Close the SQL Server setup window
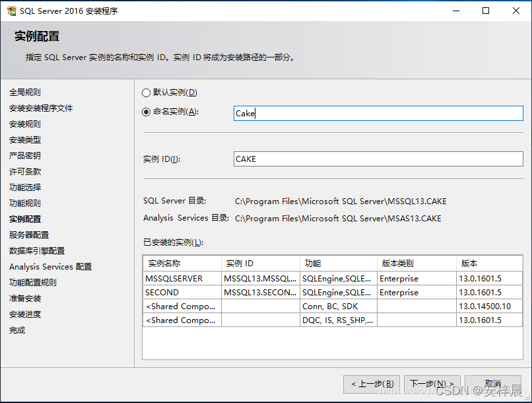 click(x=516, y=11)
